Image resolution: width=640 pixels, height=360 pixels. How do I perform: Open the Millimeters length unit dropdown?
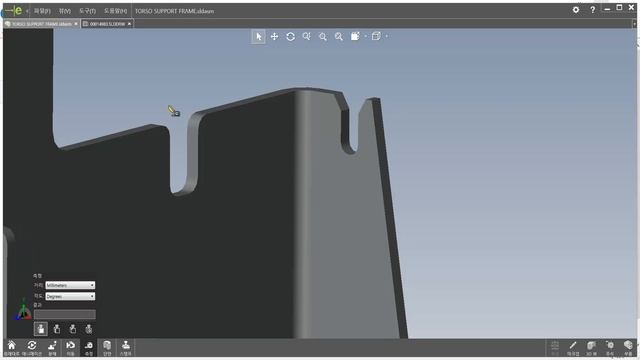(70, 285)
